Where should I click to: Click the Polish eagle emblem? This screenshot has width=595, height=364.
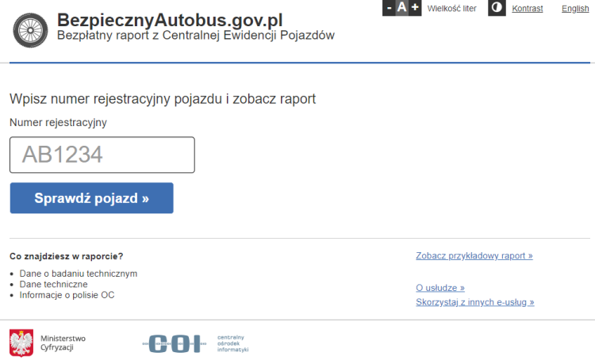click(21, 343)
